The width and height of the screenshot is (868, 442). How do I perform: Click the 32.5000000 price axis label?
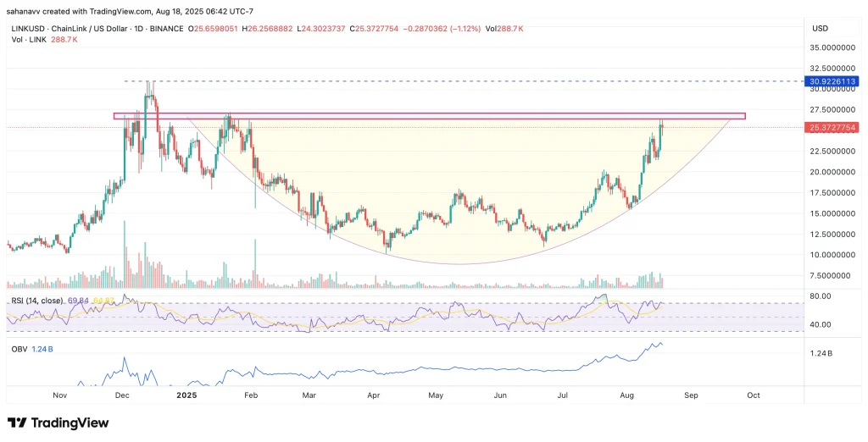pos(833,68)
